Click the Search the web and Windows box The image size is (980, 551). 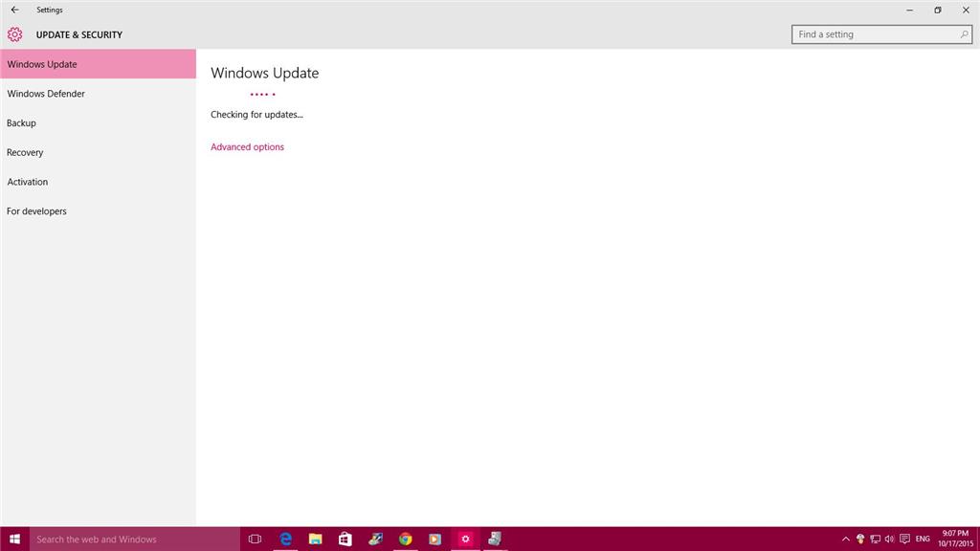pos(134,539)
